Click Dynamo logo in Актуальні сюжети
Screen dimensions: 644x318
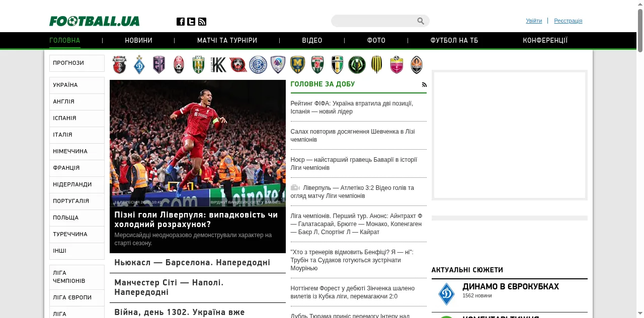(446, 294)
